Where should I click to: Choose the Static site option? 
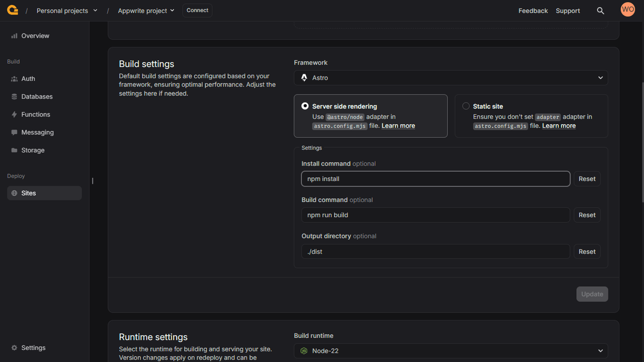coord(466,106)
